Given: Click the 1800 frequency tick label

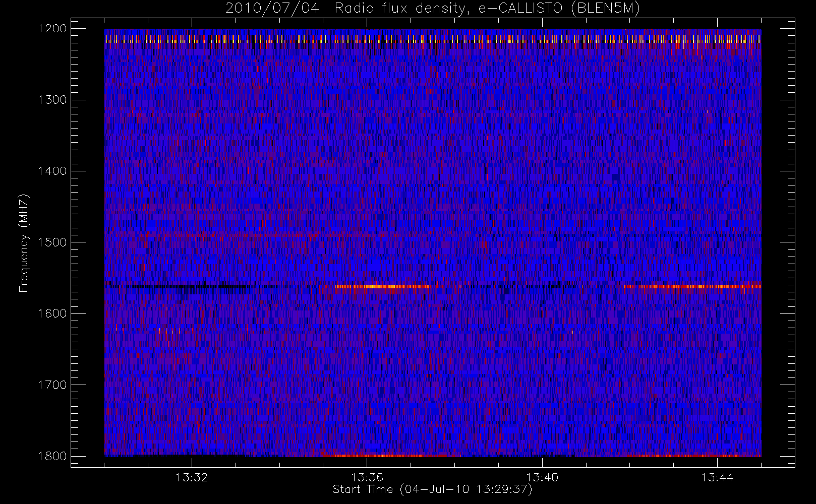Looking at the screenshot, I should tap(52, 456).
